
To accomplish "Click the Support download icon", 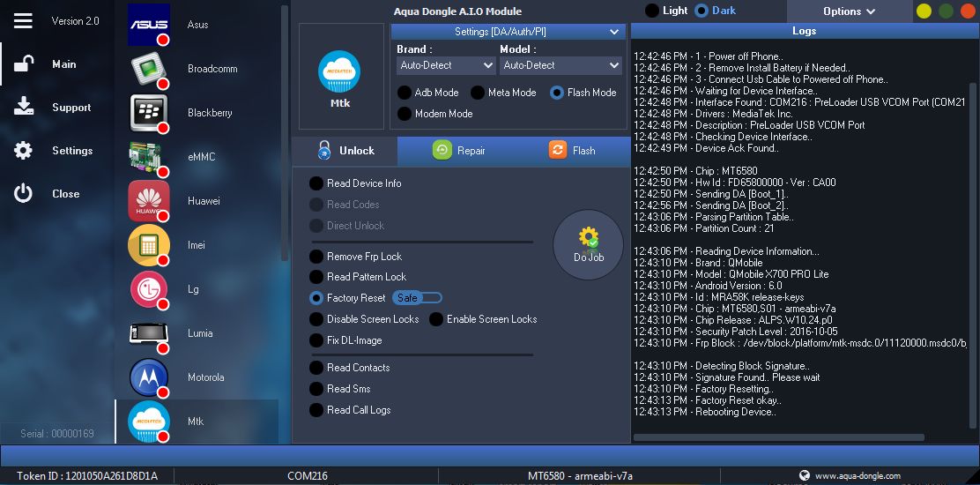I will 24,107.
